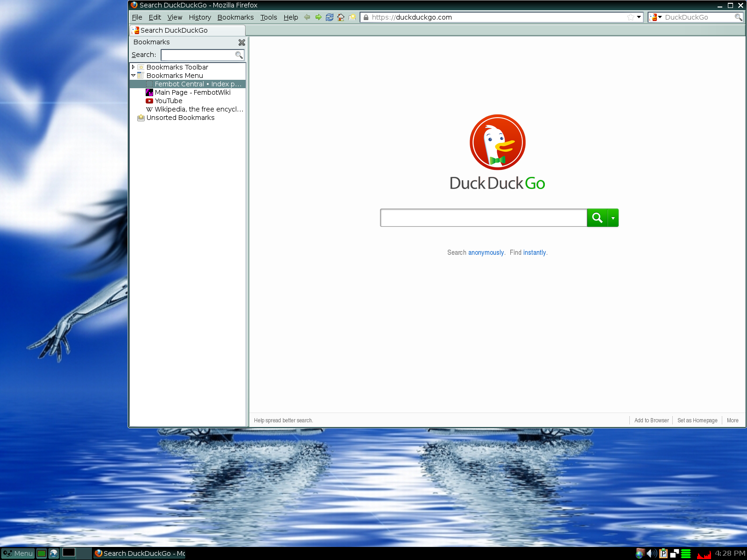Viewport: 747px width, 560px height.
Task: Open the History menu
Action: click(200, 17)
